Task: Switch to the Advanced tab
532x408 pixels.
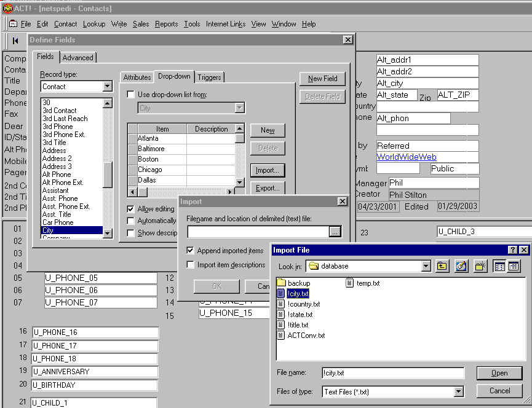Action: (x=78, y=58)
